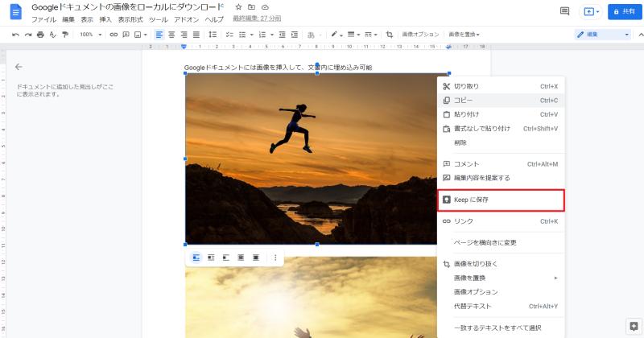Viewport: 644px width, 338px height.
Task: Open the 画像を置換 toolbar dropdown
Action: [x=464, y=35]
